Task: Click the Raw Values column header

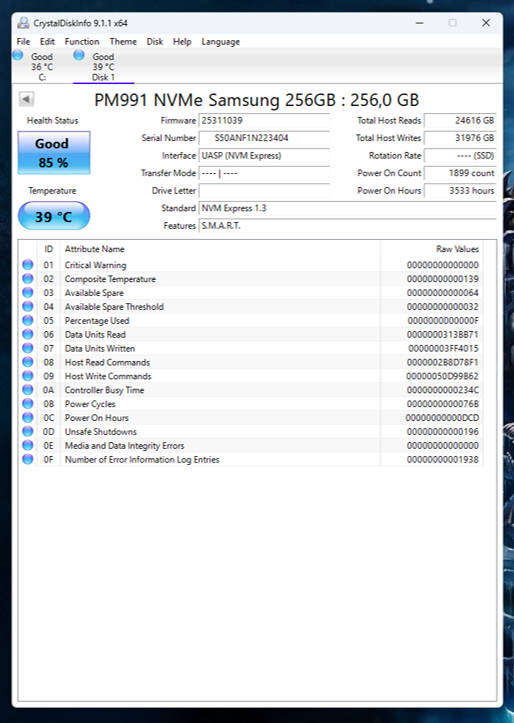Action: (x=457, y=249)
